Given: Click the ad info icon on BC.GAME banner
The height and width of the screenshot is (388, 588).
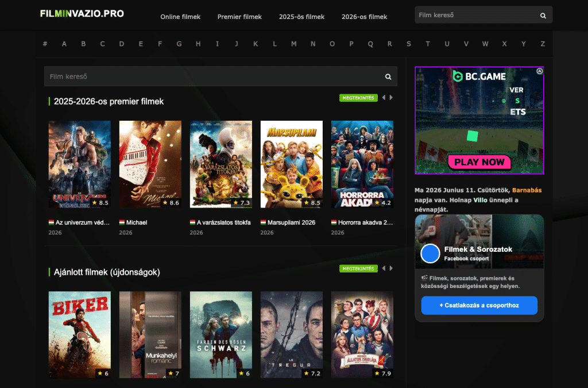Looking at the screenshot, I should click(539, 71).
